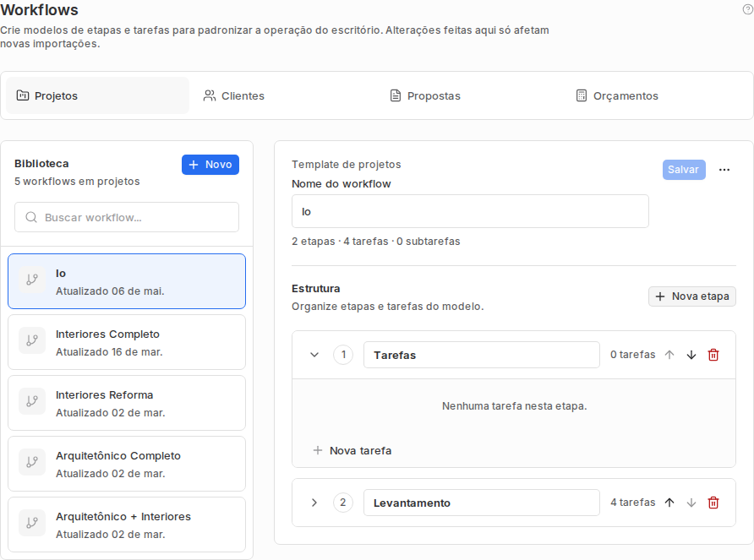The height and width of the screenshot is (560, 754).
Task: Click stage number 2 badge
Action: [343, 503]
